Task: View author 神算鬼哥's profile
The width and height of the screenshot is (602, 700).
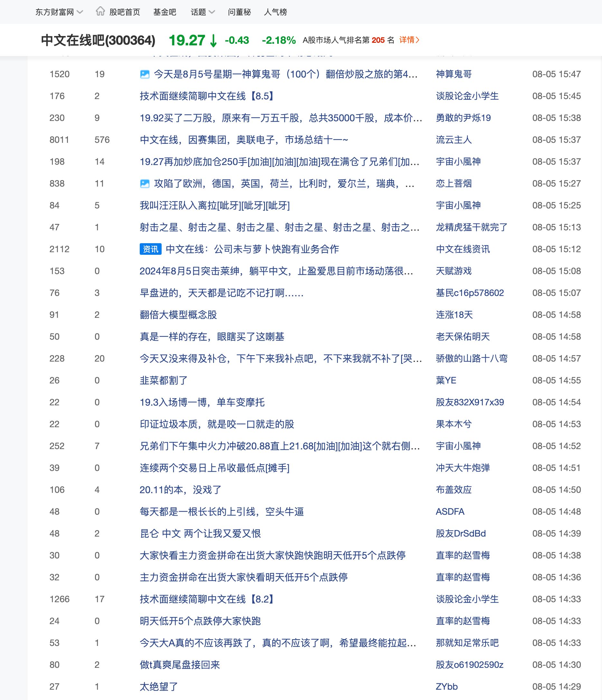Action: click(454, 74)
